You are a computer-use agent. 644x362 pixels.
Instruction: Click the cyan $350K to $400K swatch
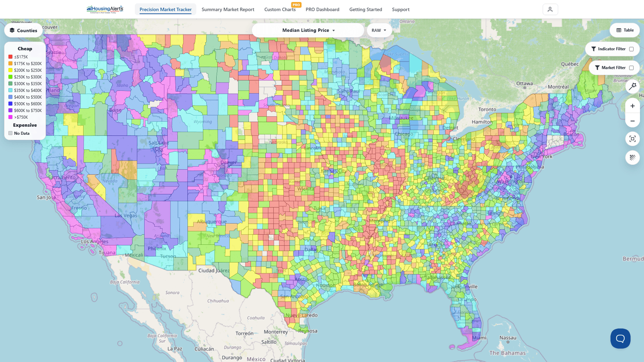point(10,90)
